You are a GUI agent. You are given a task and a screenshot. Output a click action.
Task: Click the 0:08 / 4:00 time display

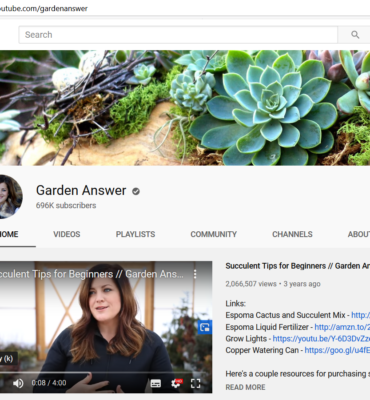tap(49, 383)
